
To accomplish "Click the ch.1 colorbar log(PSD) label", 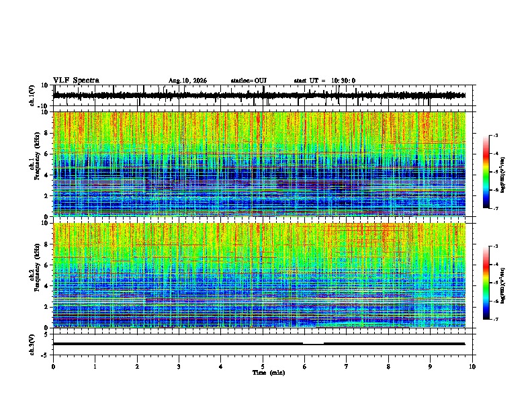I will click(502, 175).
